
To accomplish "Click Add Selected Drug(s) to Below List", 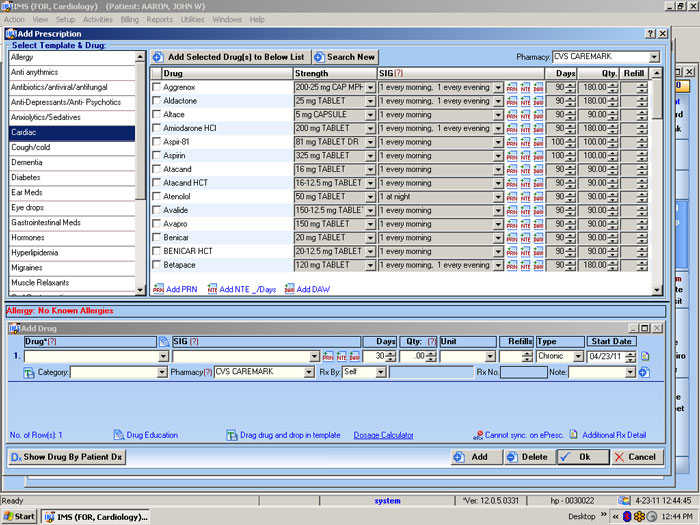I will [x=229, y=57].
